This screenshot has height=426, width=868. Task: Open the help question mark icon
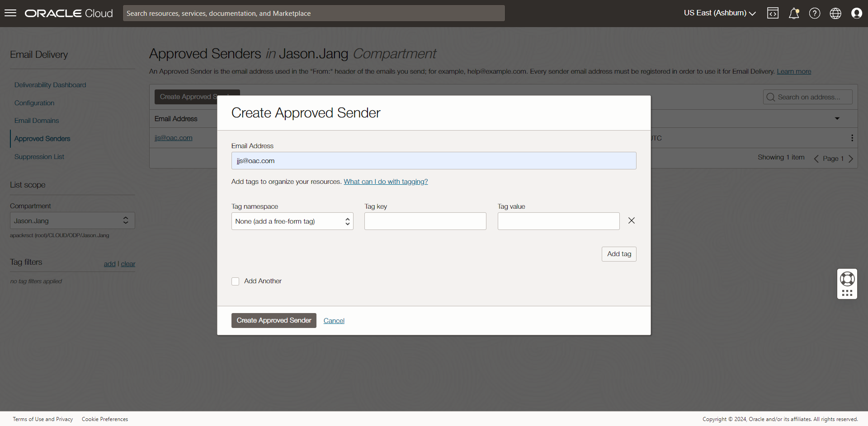click(815, 13)
